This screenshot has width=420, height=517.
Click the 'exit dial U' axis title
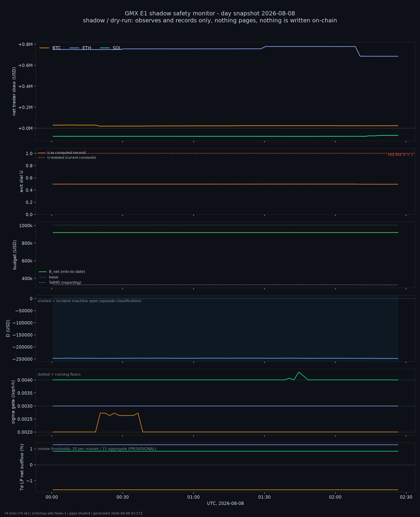point(21,181)
